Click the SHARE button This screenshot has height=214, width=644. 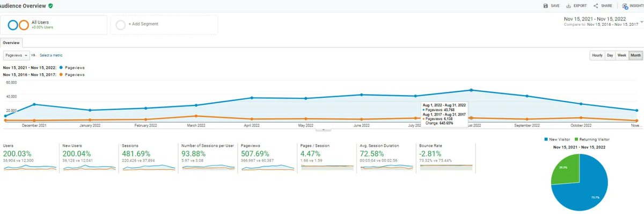pyautogui.click(x=603, y=5)
